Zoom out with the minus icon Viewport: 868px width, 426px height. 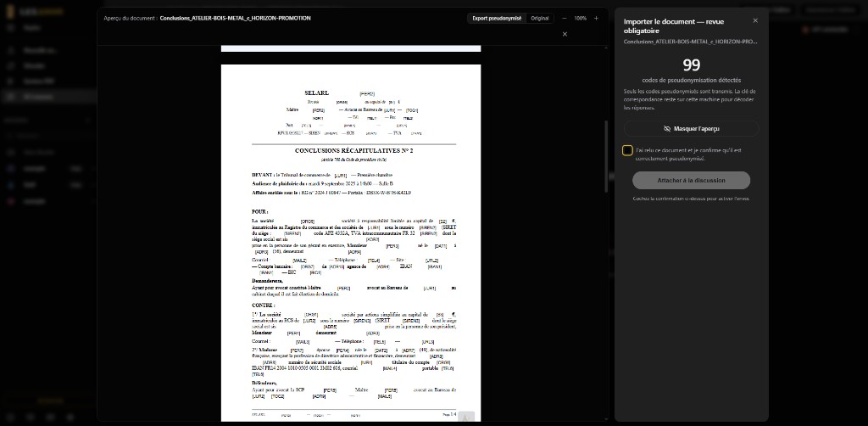tap(564, 19)
